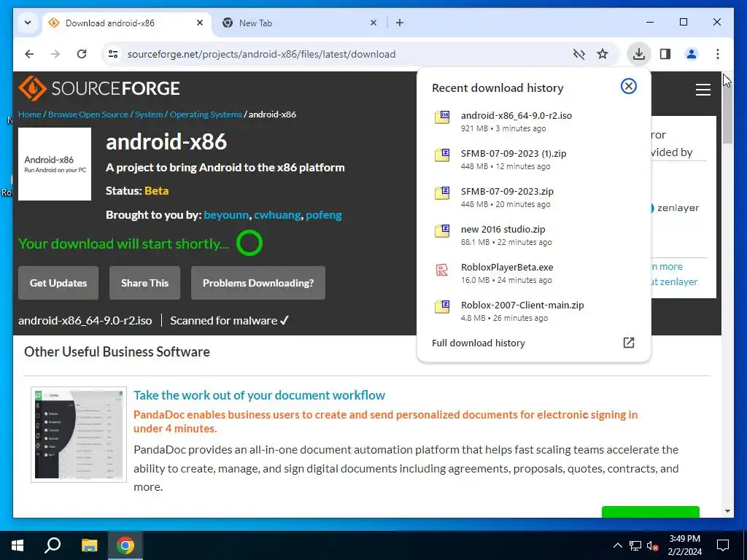Open the taskbar clock and date
Viewport: 747px width, 560px height.
[x=684, y=545]
